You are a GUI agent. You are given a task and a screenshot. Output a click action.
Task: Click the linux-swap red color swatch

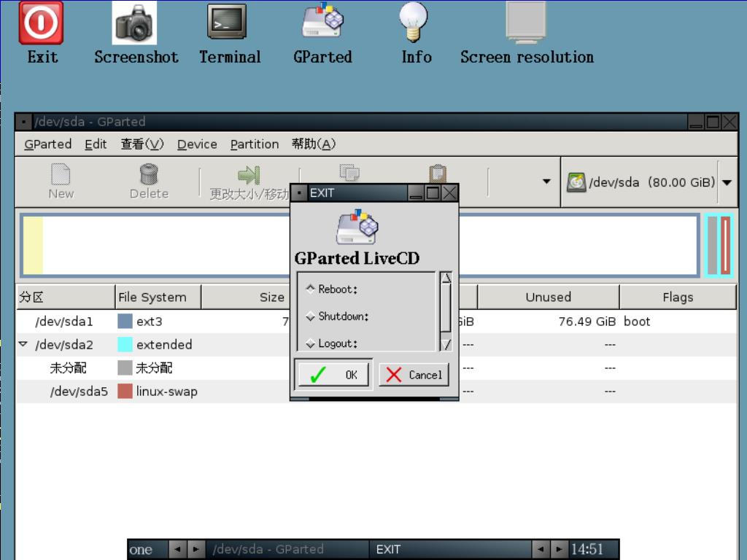[x=125, y=392]
